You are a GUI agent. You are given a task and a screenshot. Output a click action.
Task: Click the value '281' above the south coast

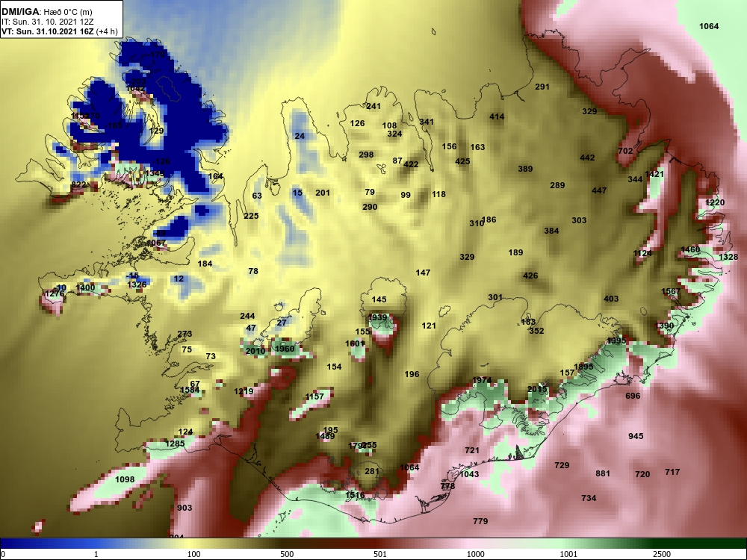pyautogui.click(x=371, y=471)
